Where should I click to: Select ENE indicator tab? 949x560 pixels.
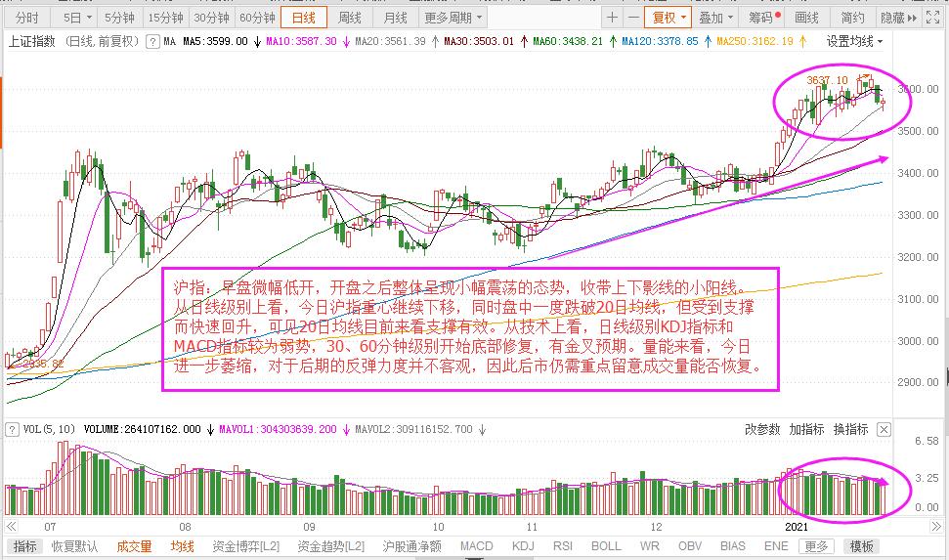point(776,546)
